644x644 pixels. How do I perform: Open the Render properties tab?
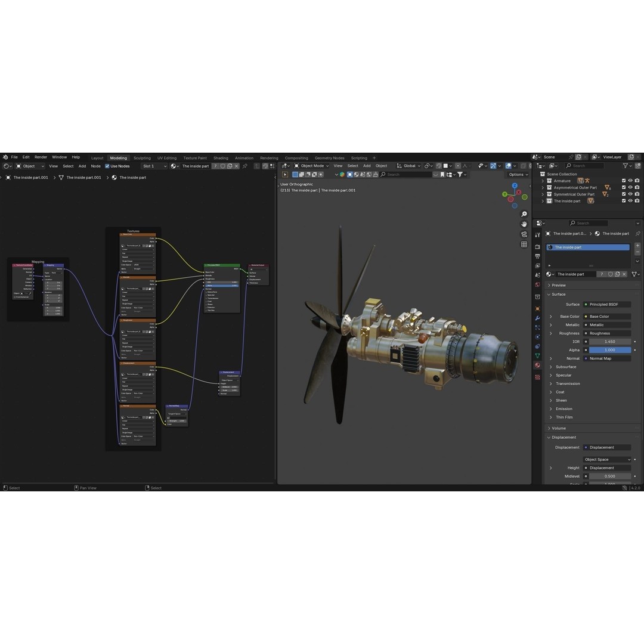click(538, 247)
